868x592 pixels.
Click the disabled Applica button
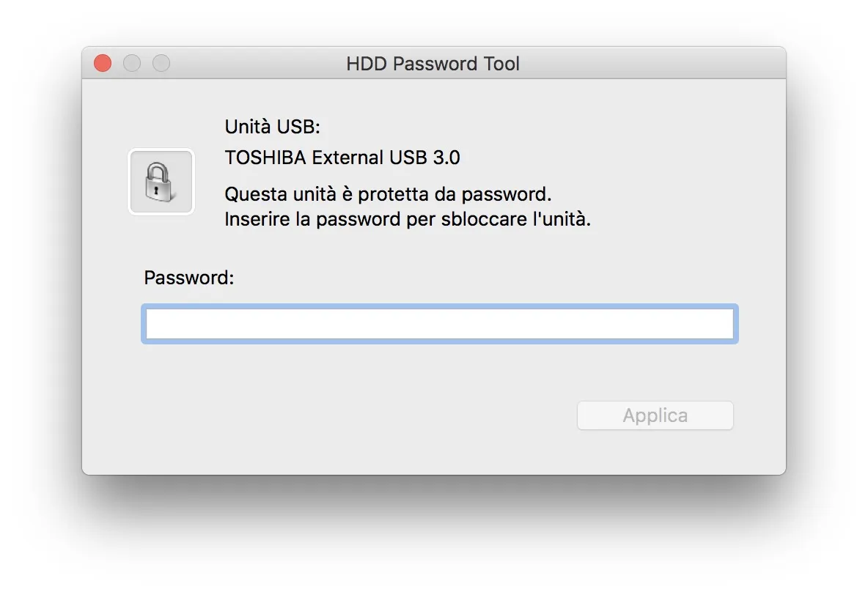coord(655,415)
